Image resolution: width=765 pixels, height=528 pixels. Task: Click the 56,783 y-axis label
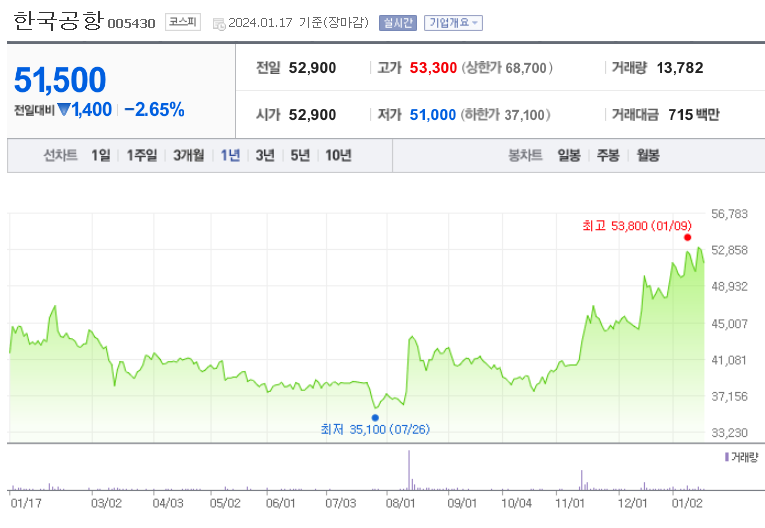tap(729, 214)
